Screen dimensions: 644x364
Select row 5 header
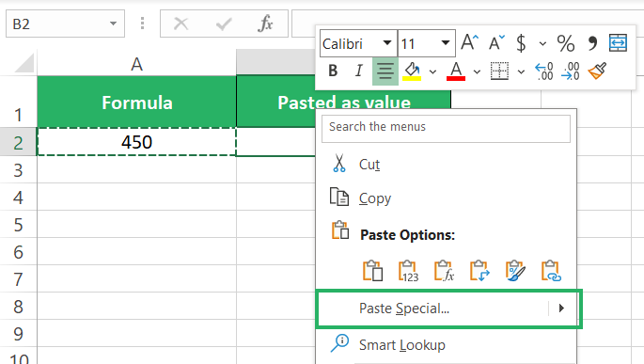pyautogui.click(x=18, y=225)
